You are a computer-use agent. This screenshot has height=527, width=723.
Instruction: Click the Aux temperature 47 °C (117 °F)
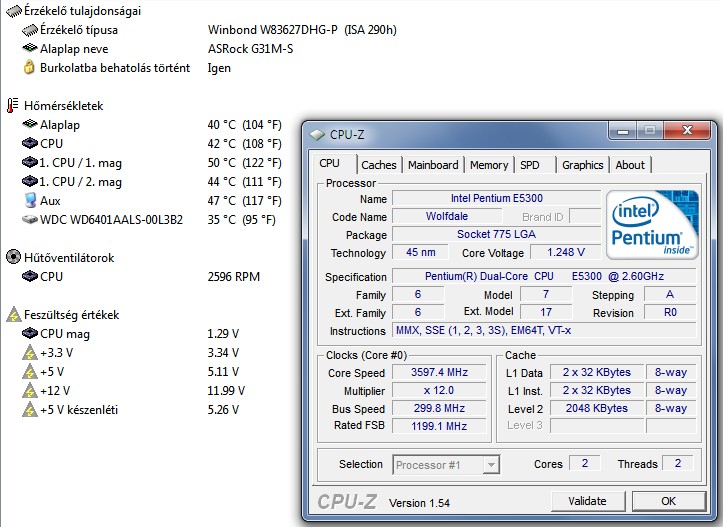[244, 201]
